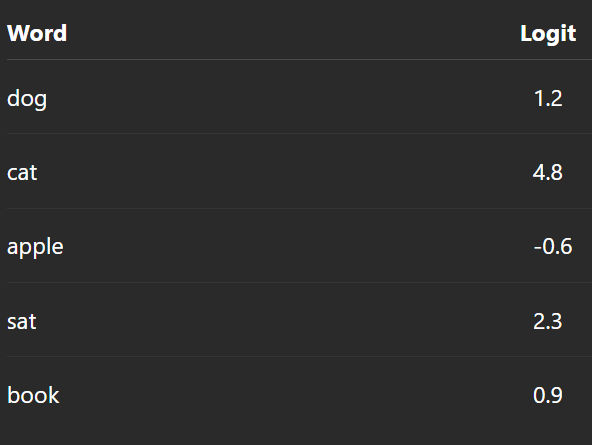Click the separator between sat and book rows
This screenshot has width=592, height=445.
click(299, 356)
